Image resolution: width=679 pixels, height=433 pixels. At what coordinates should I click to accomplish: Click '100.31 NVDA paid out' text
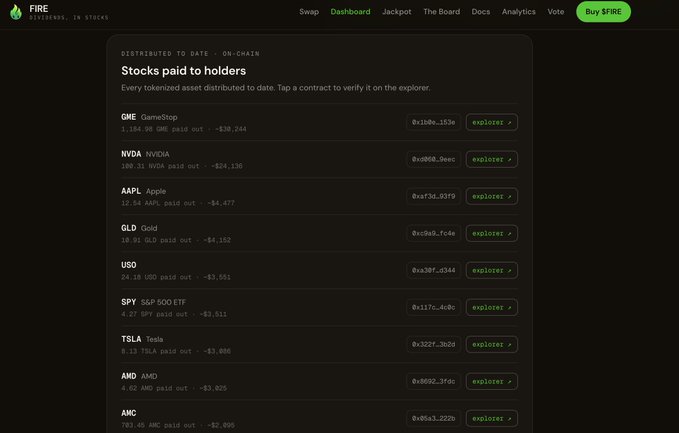[x=160, y=166]
